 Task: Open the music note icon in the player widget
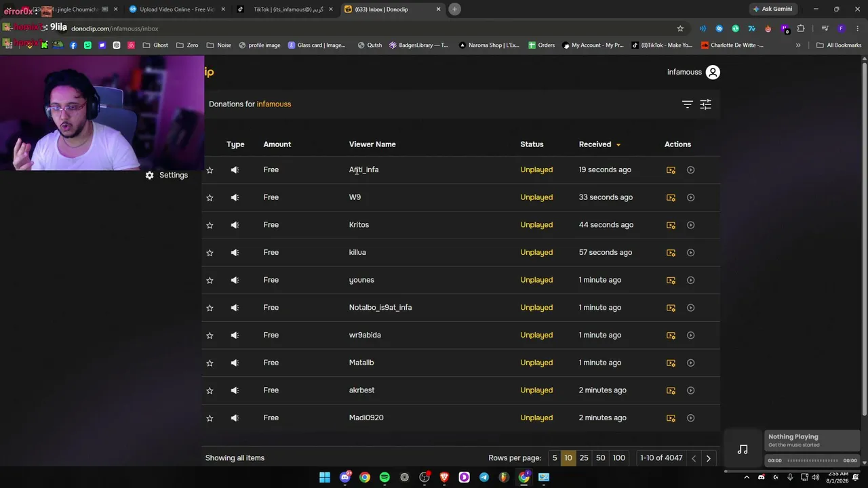tap(743, 449)
